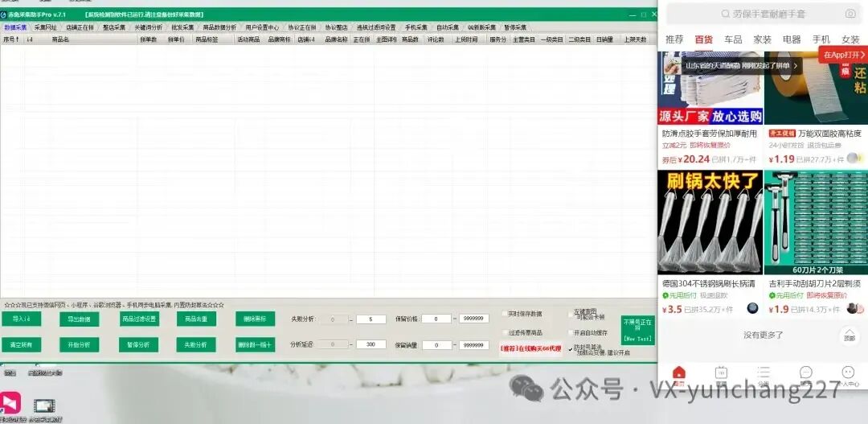Screen dimensions: 868x424
Task: Click the 导出数据 green button
Action: pyautogui.click(x=79, y=319)
